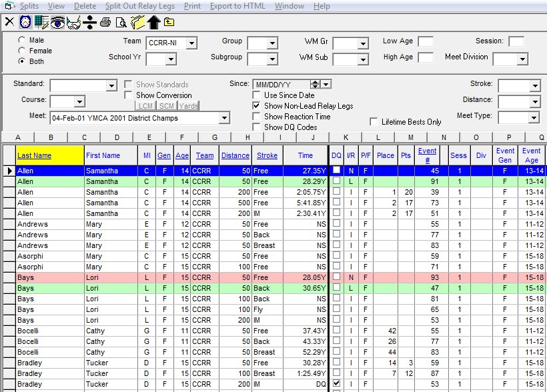Uncheck Show Non-Lead Relay Legs

[x=257, y=106]
